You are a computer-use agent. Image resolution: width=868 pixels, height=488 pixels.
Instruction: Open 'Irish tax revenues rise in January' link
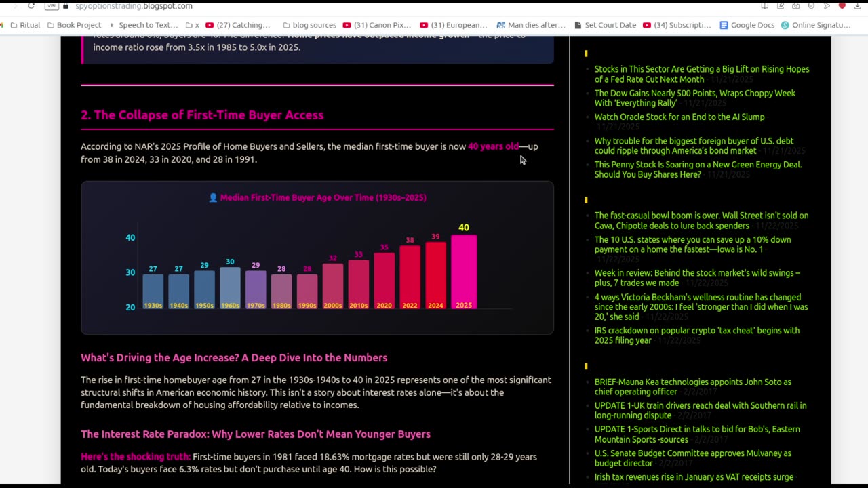coord(694,477)
